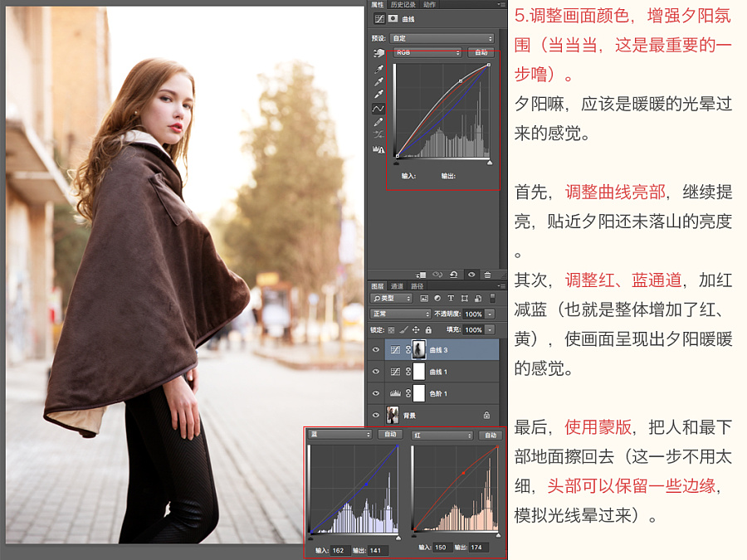The image size is (747, 560).
Task: Hide the 色阶 1 layer
Action: click(376, 394)
